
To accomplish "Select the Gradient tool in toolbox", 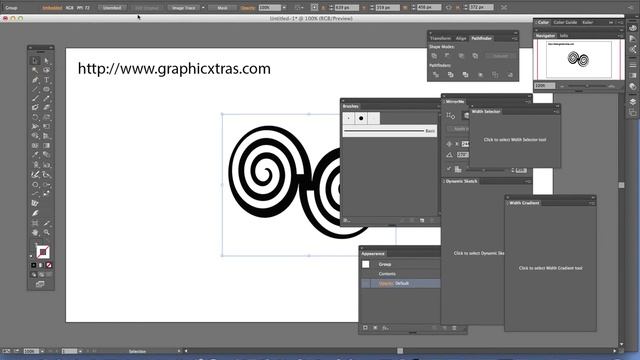I will (46, 145).
